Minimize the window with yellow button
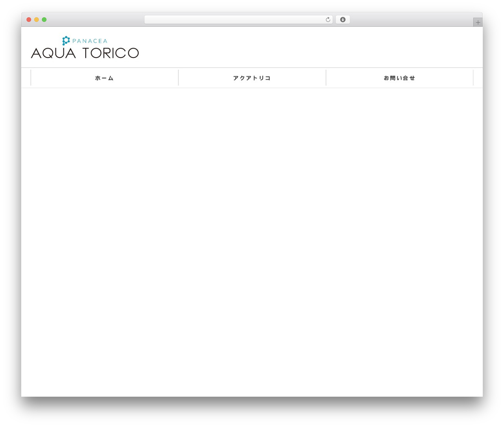 point(37,20)
